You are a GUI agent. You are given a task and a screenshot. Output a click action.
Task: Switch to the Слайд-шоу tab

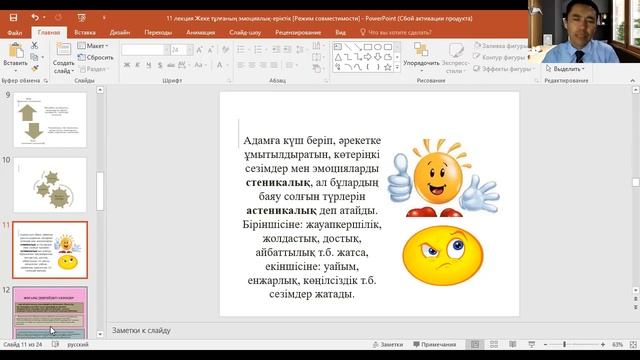point(245,32)
